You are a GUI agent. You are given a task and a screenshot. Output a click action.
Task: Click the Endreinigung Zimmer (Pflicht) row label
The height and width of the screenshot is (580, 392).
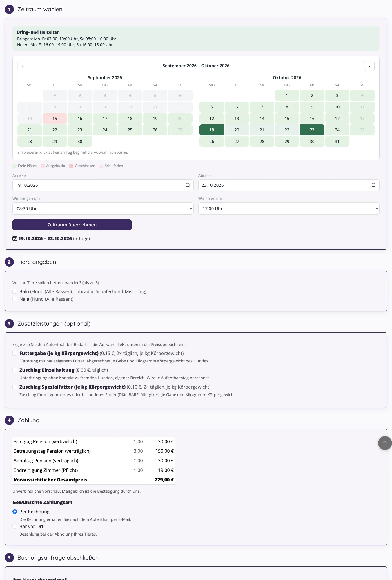pos(46,470)
